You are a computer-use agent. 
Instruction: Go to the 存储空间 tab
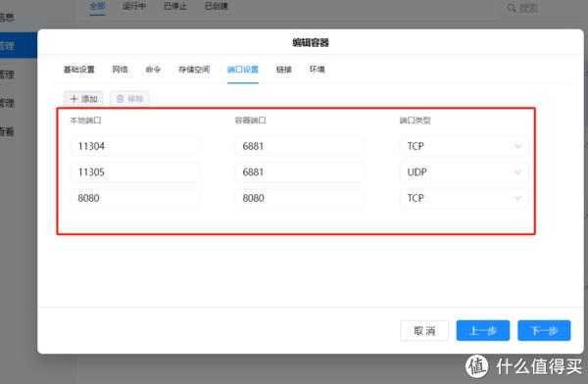194,70
